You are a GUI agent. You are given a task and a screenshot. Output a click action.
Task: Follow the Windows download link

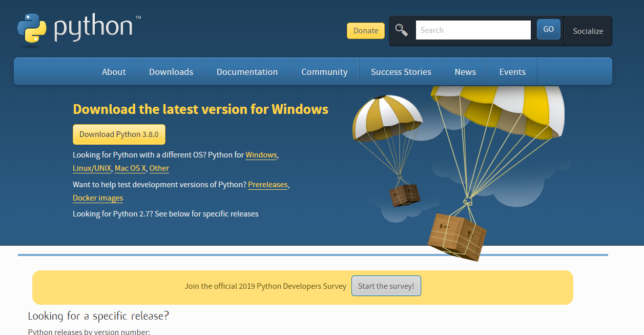point(261,155)
